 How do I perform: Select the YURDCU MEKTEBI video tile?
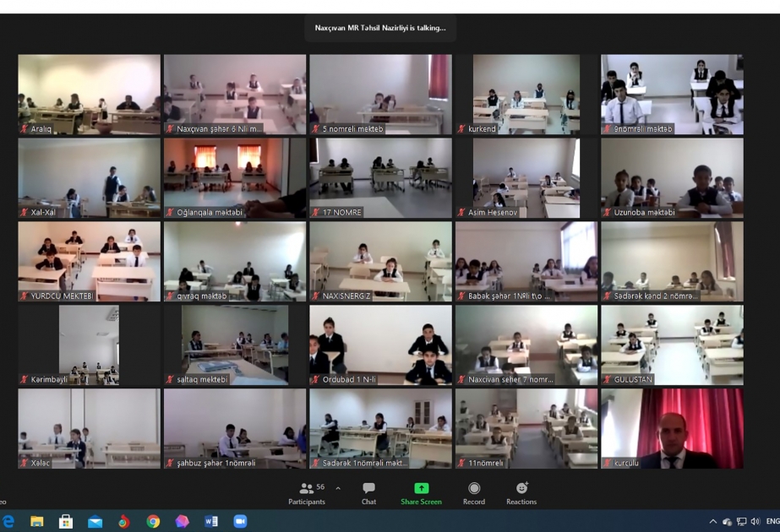90,262
